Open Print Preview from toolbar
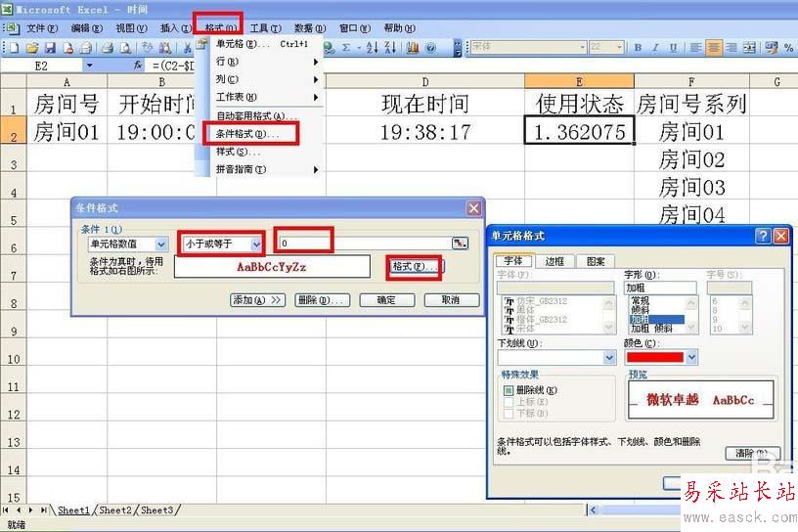 click(x=125, y=48)
